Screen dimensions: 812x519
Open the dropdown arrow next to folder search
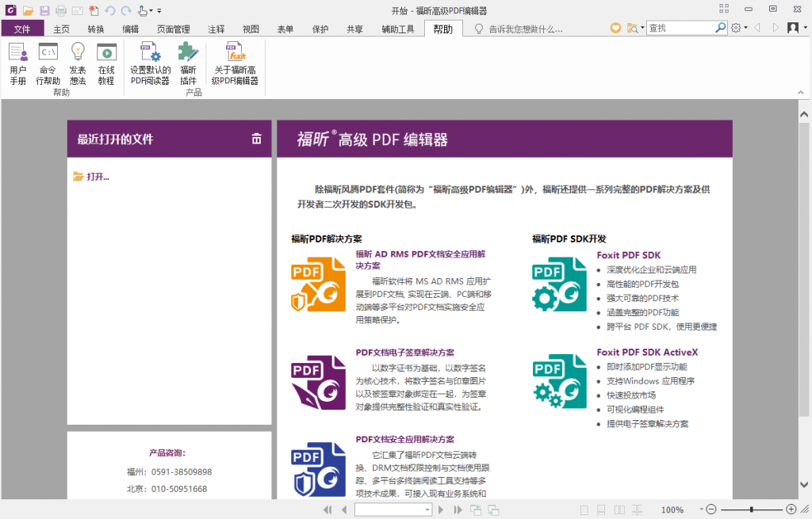point(642,28)
